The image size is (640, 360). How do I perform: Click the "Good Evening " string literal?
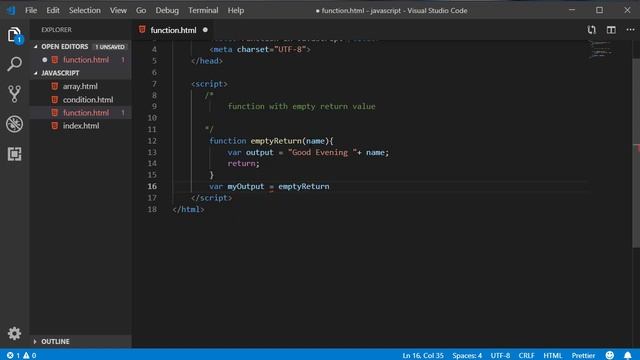(x=322, y=152)
